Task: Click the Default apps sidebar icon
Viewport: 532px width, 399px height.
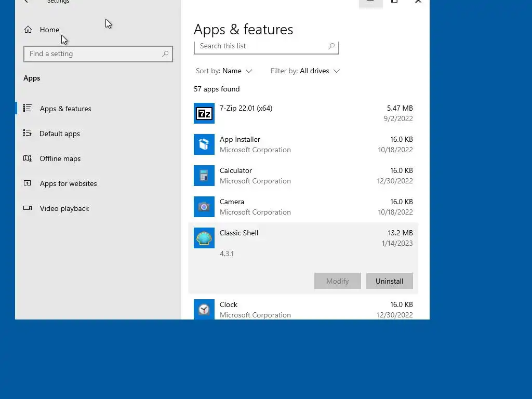Action: point(27,133)
